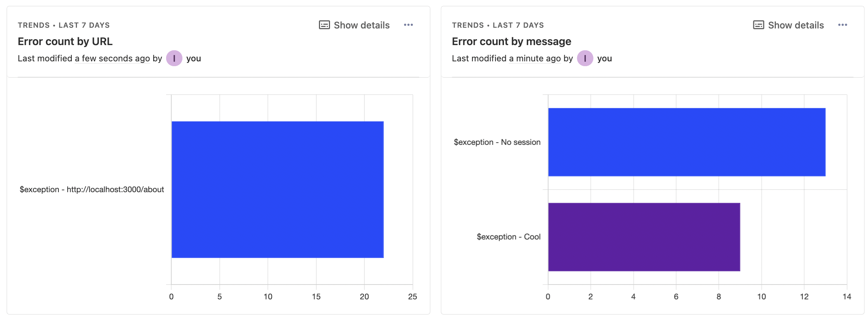The height and width of the screenshot is (323, 868).
Task: Open three-dot menu on Error count by message
Action: tap(842, 25)
